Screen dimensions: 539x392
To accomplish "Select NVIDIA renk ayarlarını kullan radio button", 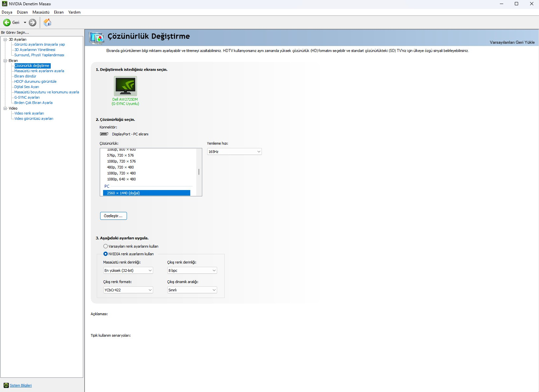I will click(105, 254).
